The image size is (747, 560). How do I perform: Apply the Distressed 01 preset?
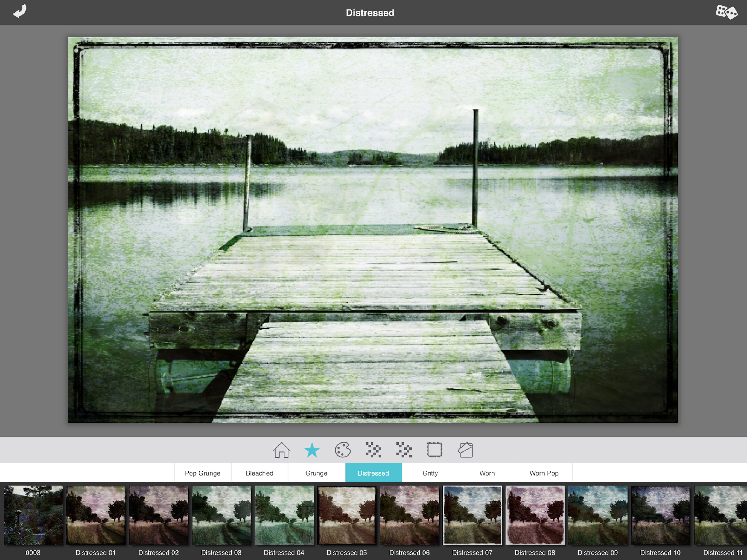click(96, 515)
